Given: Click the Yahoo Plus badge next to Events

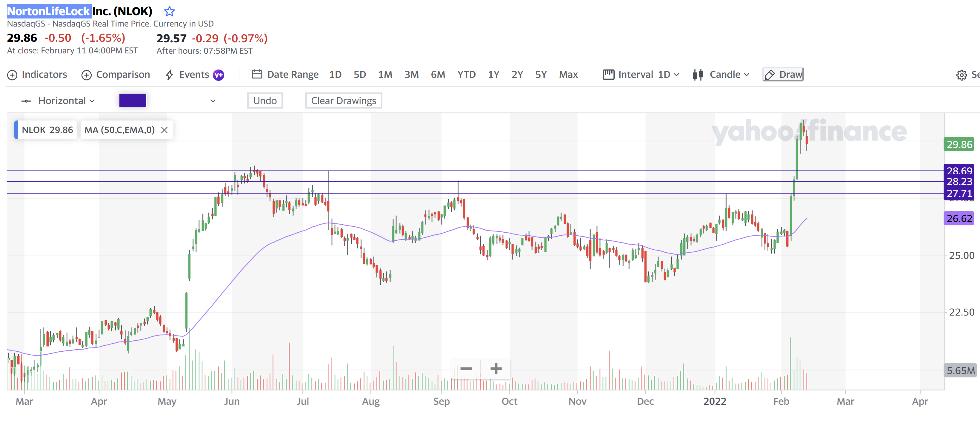Looking at the screenshot, I should click(219, 75).
